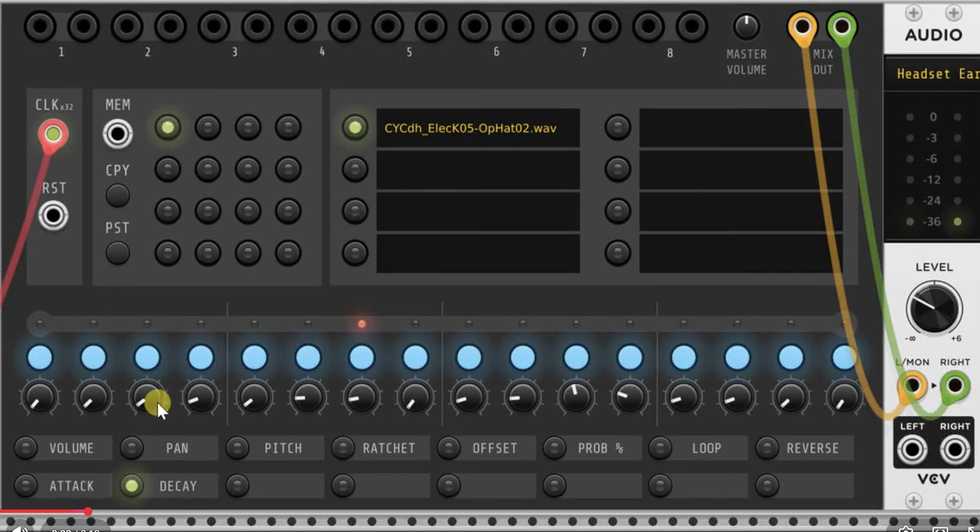Click the green MIX OUT right jack
Image resolution: width=980 pixels, height=532 pixels.
[842, 26]
